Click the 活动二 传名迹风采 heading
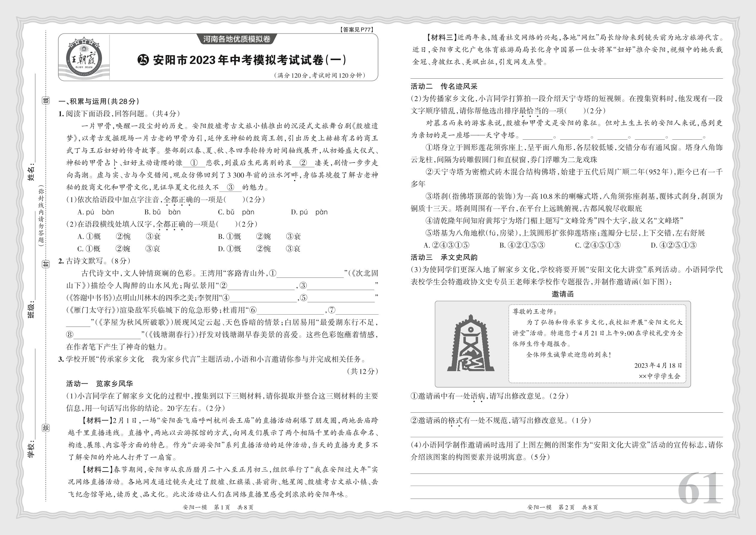 point(444,87)
